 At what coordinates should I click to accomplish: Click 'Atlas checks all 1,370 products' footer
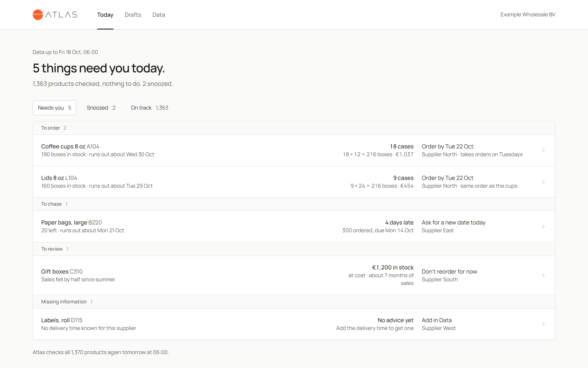tap(101, 352)
